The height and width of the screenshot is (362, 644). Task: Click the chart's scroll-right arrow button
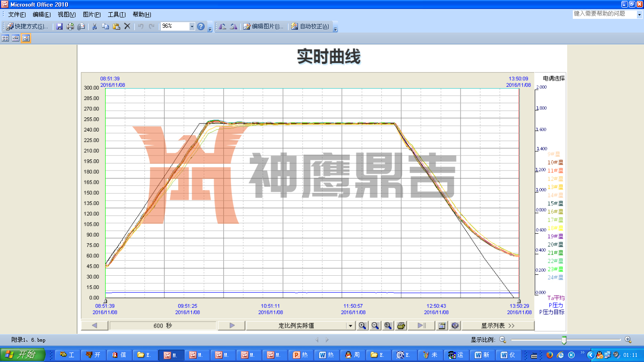point(232,325)
